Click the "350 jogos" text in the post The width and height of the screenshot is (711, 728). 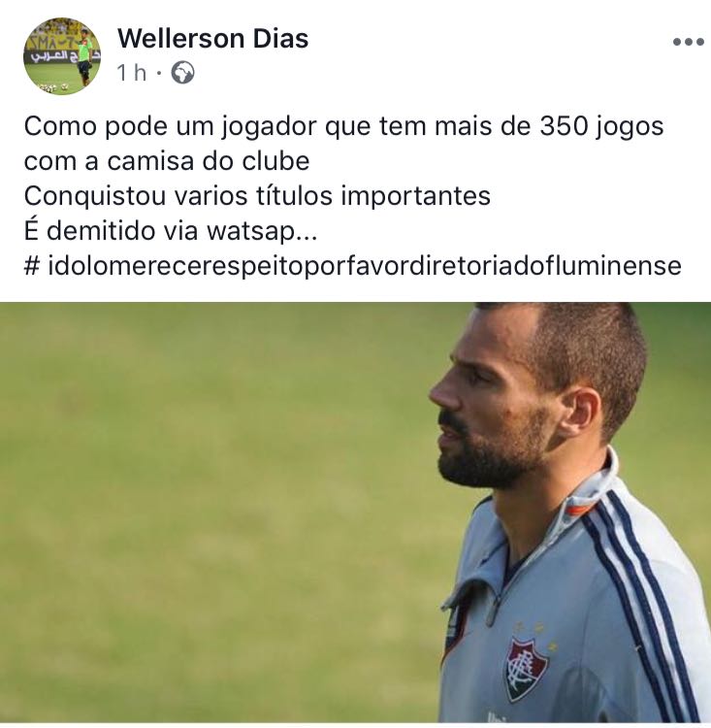[601, 126]
